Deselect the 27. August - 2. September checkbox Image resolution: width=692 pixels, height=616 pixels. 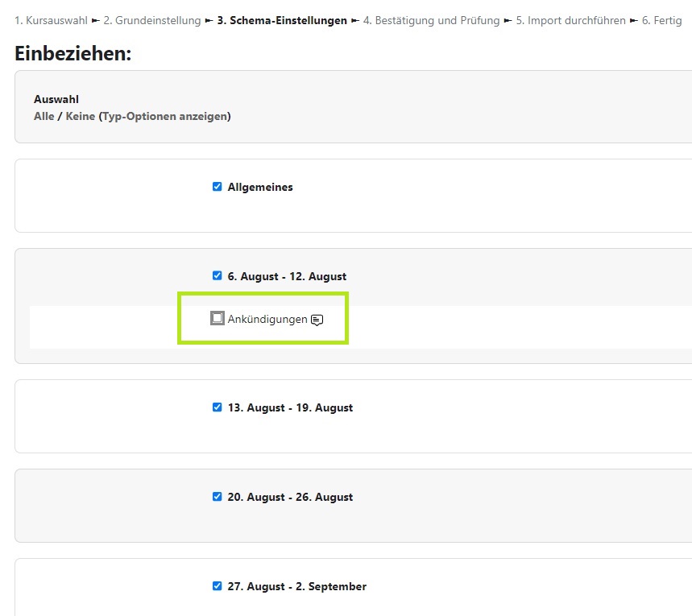(217, 586)
